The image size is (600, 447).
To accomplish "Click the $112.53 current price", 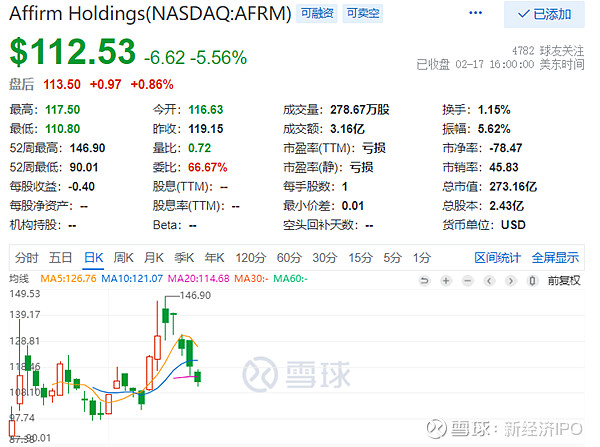I will click(x=73, y=51).
